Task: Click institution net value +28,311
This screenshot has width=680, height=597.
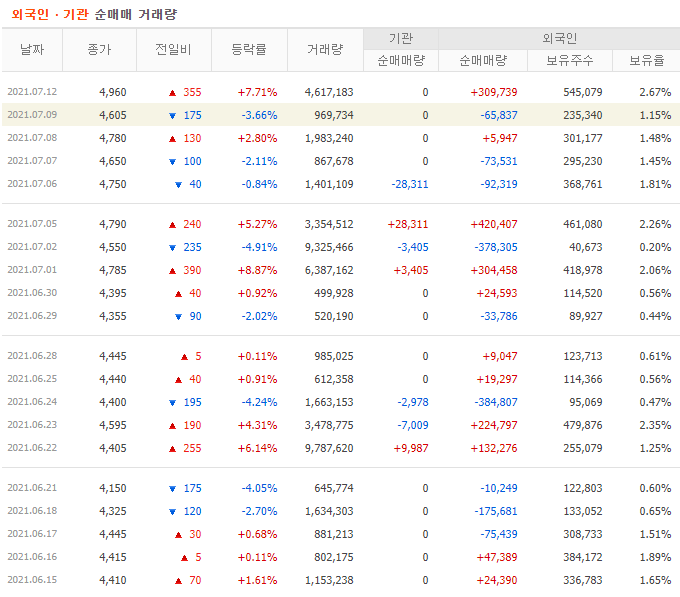Action: click(408, 224)
